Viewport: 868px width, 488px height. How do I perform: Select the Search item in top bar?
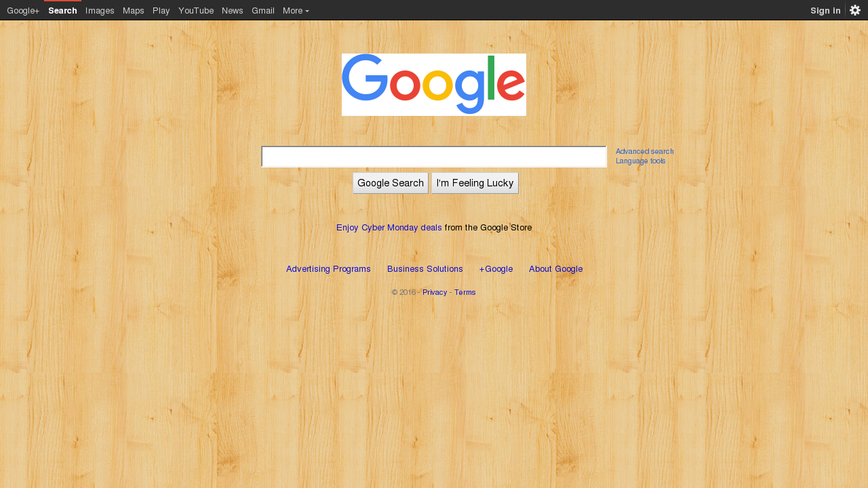click(x=62, y=10)
